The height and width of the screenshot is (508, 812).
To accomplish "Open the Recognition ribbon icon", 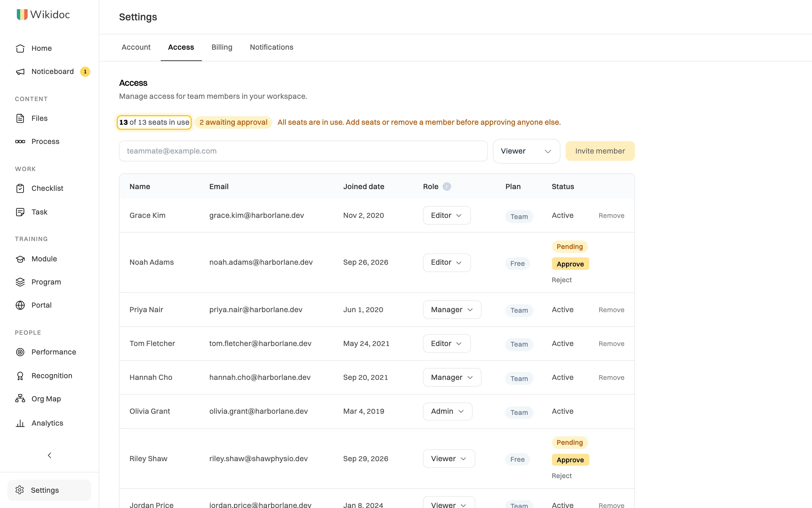I will click(20, 376).
